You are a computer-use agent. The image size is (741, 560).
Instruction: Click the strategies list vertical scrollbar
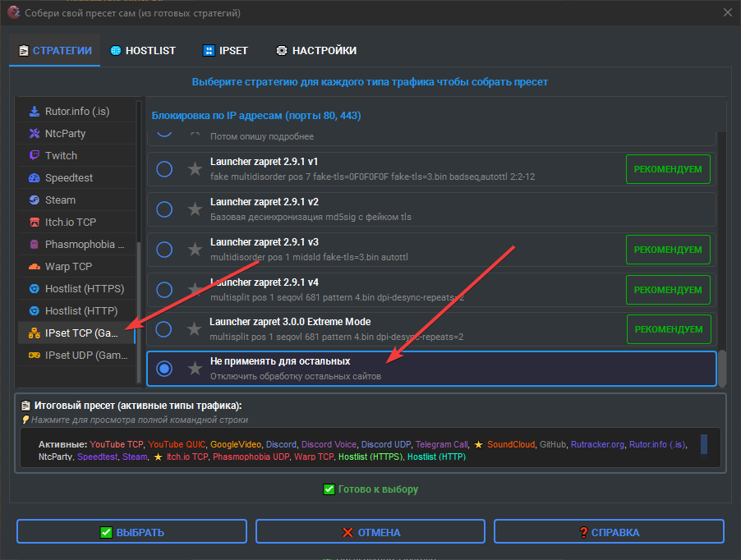coord(722,369)
